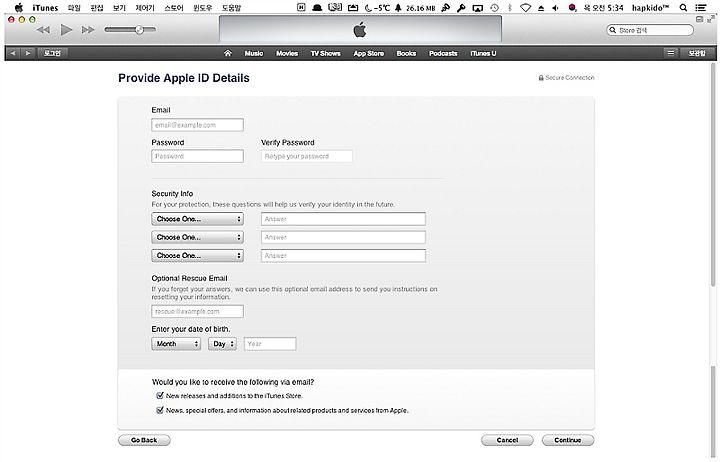720x462 pixels.
Task: Open the 보기 (View) menu
Action: pyautogui.click(x=119, y=8)
